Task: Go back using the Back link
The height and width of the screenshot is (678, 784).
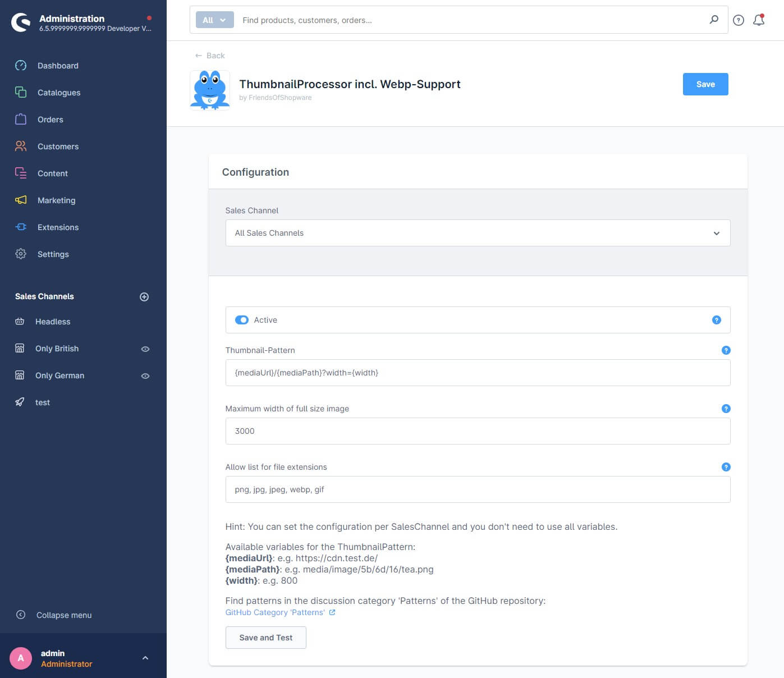Action: click(210, 56)
